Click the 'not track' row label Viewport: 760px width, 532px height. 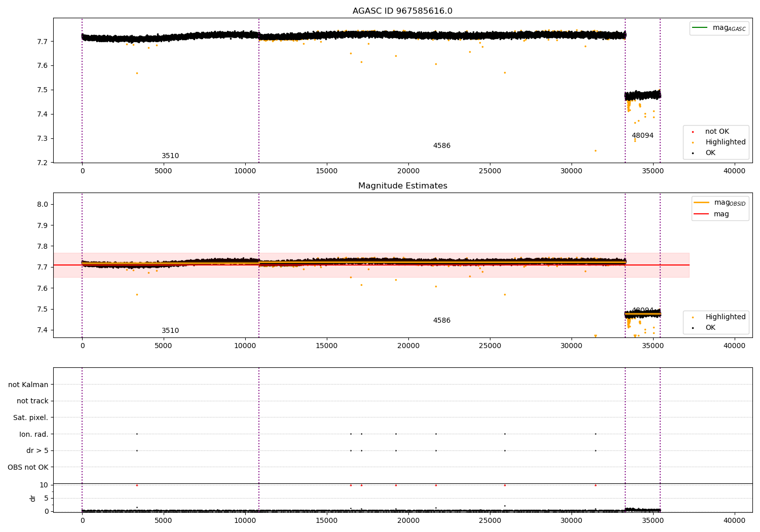[x=32, y=401]
